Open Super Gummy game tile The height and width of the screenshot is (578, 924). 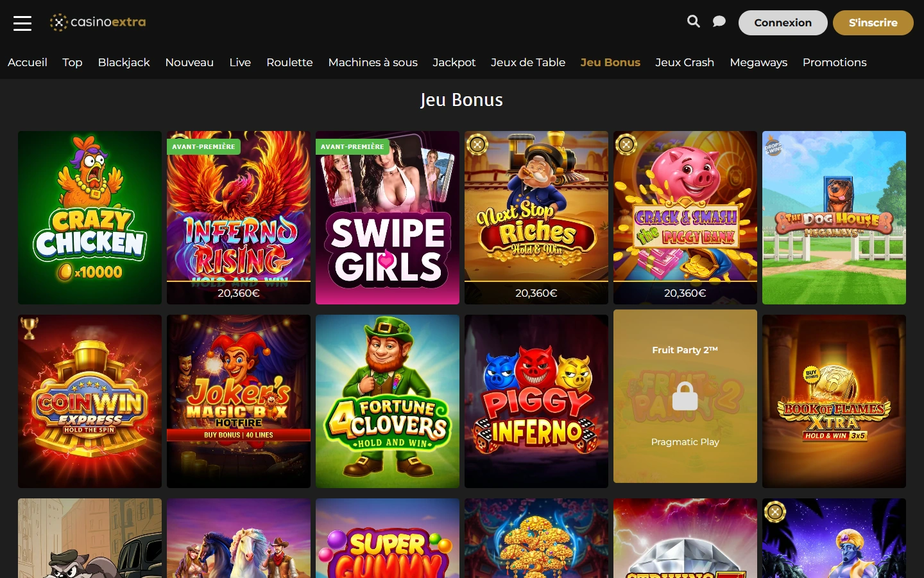(388, 538)
